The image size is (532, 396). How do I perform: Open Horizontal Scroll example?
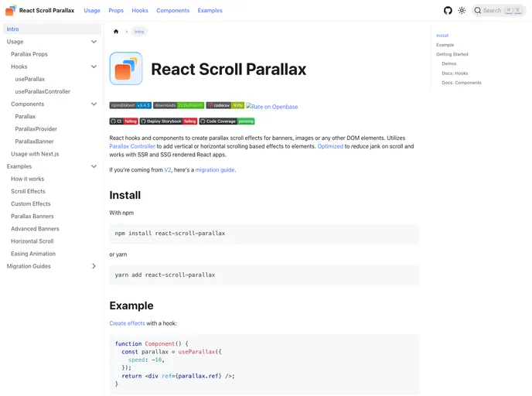tap(32, 241)
